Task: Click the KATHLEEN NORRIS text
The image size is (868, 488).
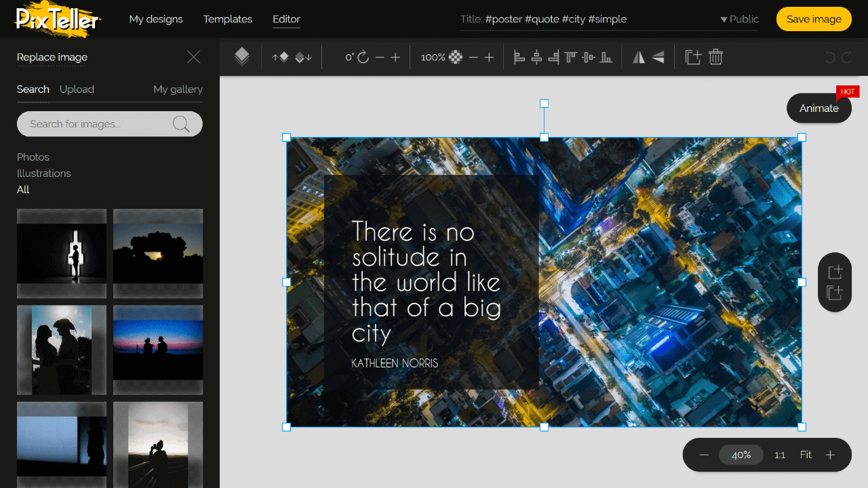Action: point(395,363)
